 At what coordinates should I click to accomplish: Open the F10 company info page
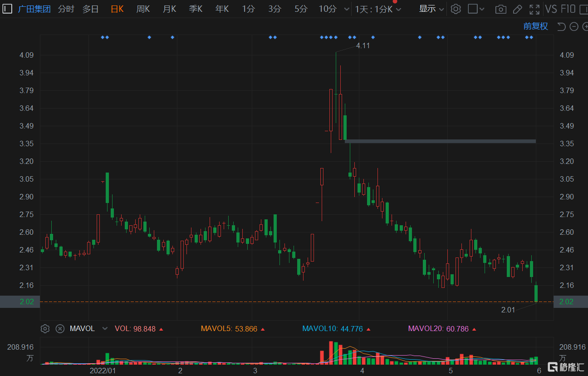568,9
